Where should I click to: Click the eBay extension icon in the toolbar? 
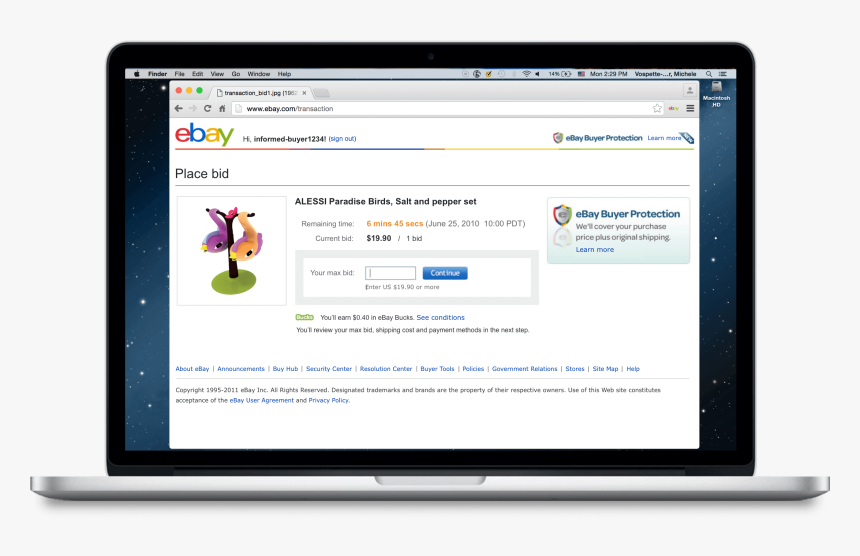point(674,109)
